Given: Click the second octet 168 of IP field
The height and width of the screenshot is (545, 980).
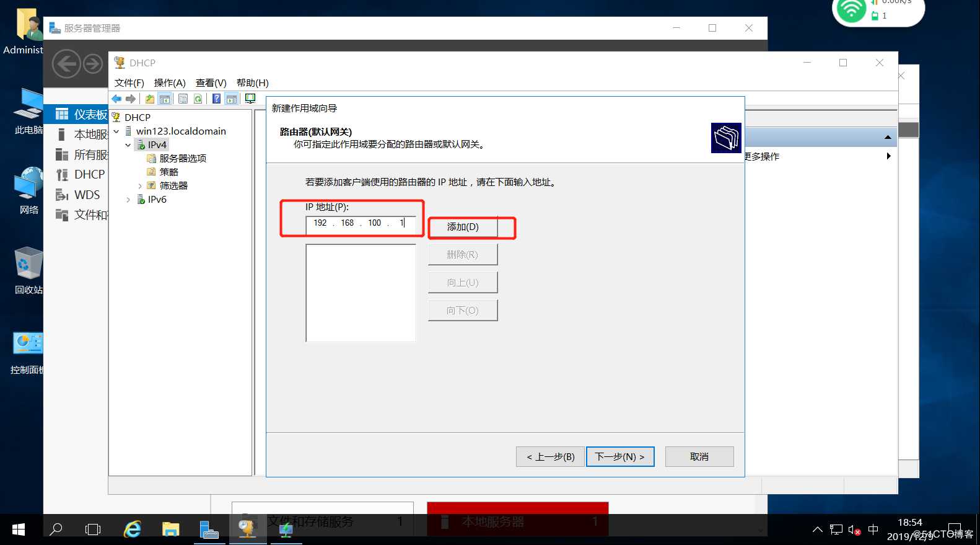Looking at the screenshot, I should click(x=347, y=223).
